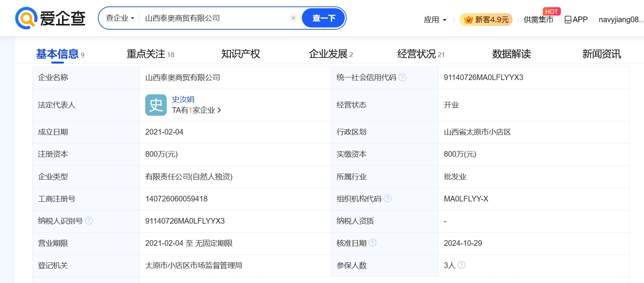
Task: Select the 成立日期 value 2021-02-04
Action: coord(164,132)
